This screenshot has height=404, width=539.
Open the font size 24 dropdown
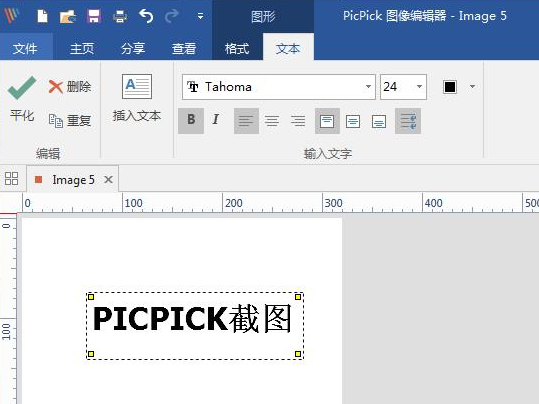[x=419, y=87]
